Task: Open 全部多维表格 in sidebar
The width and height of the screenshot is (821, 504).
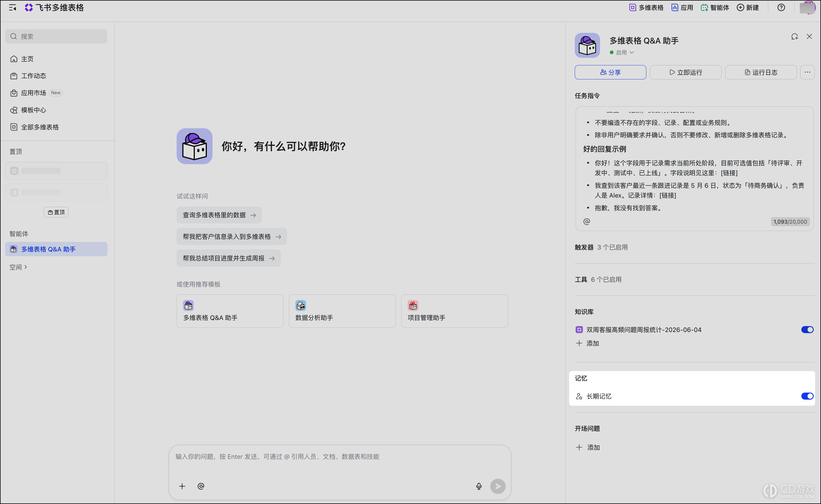Action: [56, 127]
